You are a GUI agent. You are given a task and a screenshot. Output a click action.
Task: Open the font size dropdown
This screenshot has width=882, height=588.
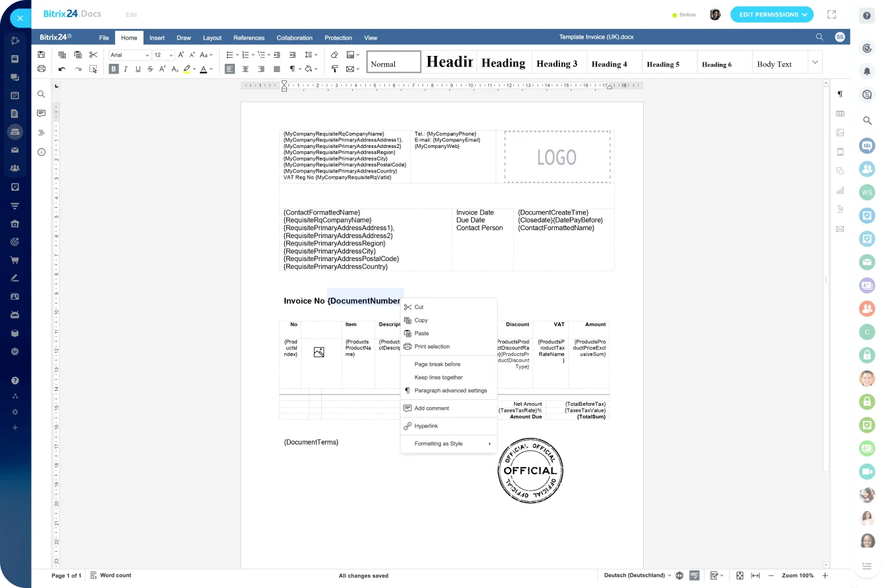coord(163,55)
